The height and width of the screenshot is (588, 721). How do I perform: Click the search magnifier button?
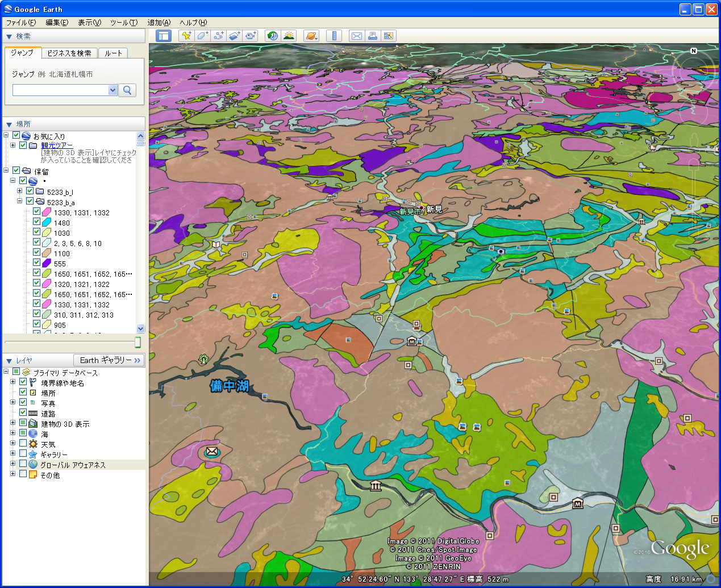(127, 90)
